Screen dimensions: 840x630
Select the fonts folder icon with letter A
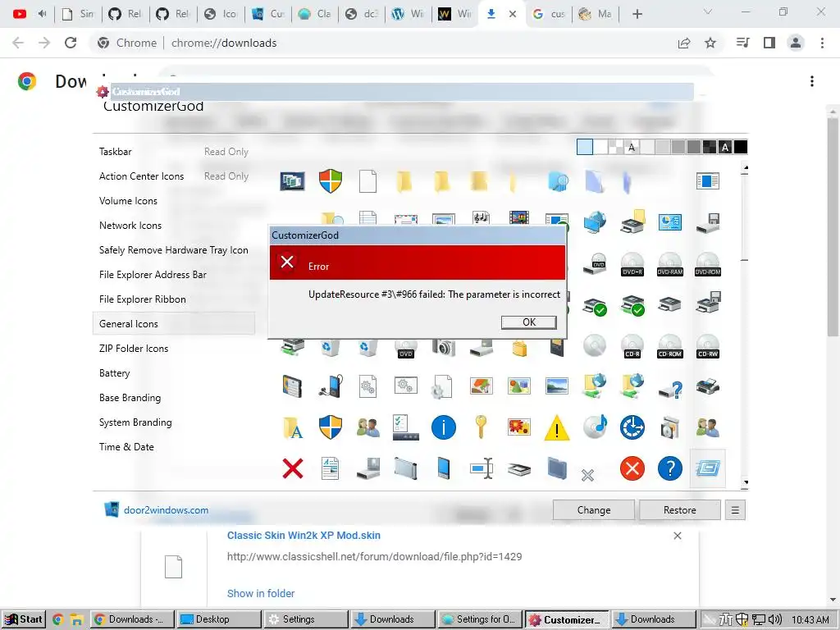click(293, 427)
